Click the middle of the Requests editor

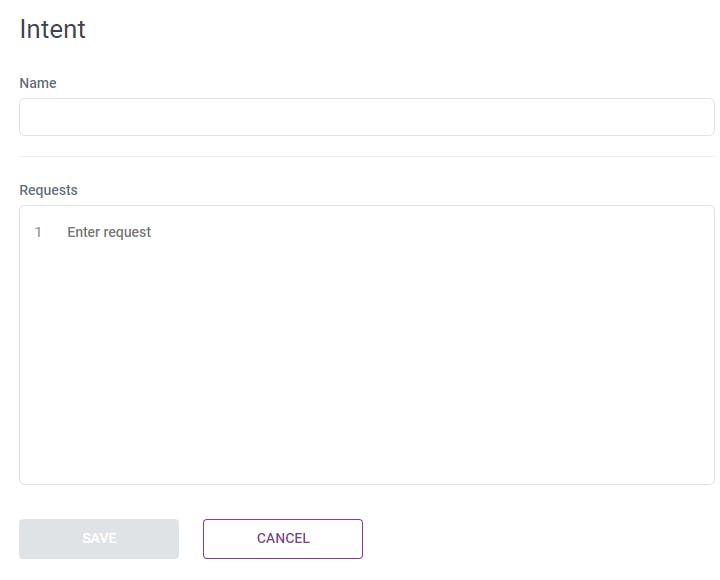366,345
